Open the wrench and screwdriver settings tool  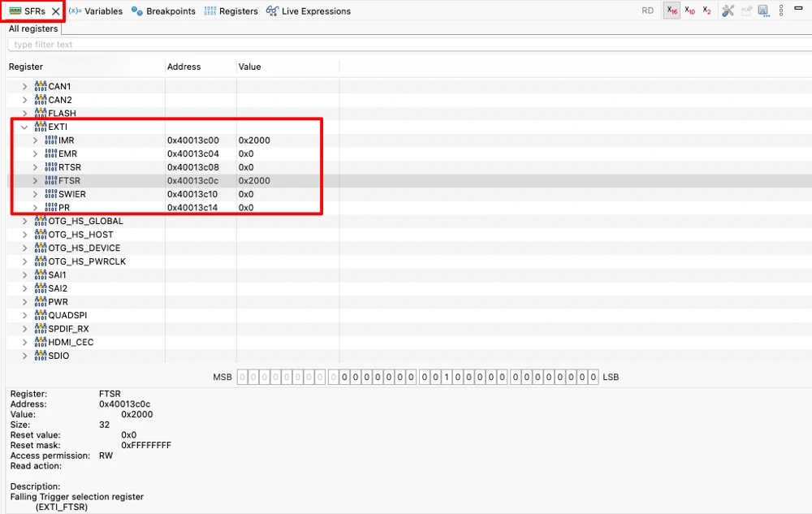coord(728,11)
